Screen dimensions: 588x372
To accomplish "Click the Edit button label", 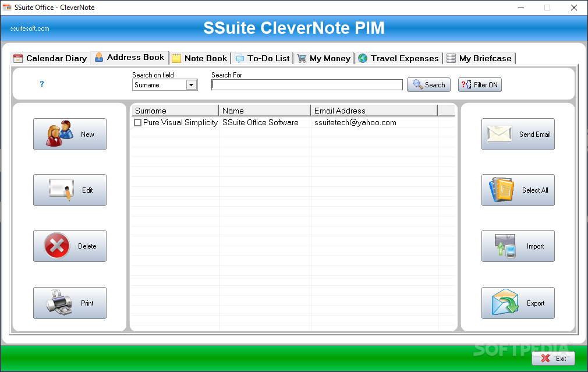I will [87, 190].
